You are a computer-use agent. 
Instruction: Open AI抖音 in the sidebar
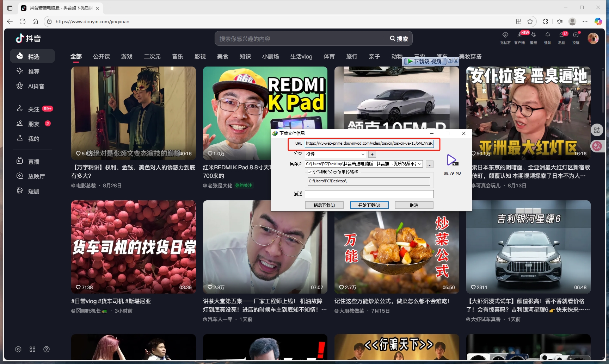(x=32, y=86)
